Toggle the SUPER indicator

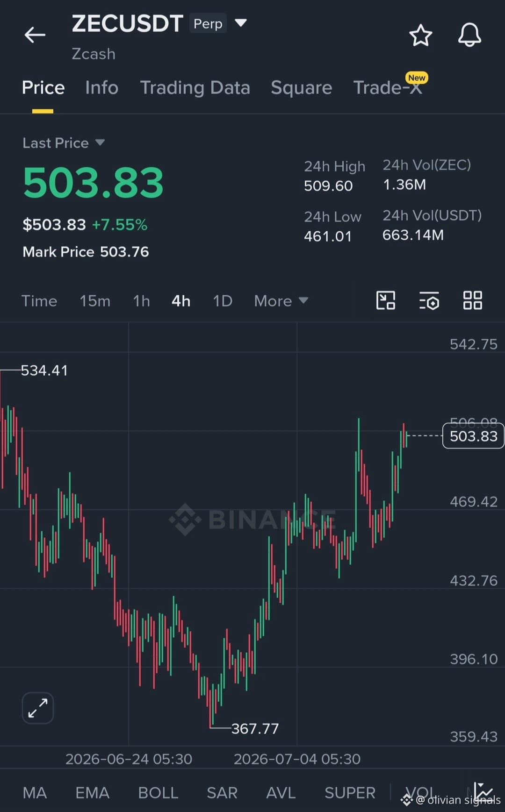350,793
